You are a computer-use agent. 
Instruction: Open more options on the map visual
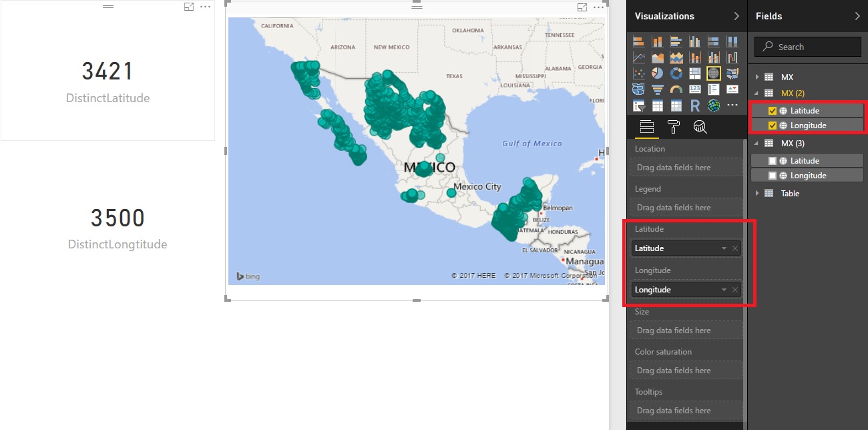pyautogui.click(x=599, y=7)
